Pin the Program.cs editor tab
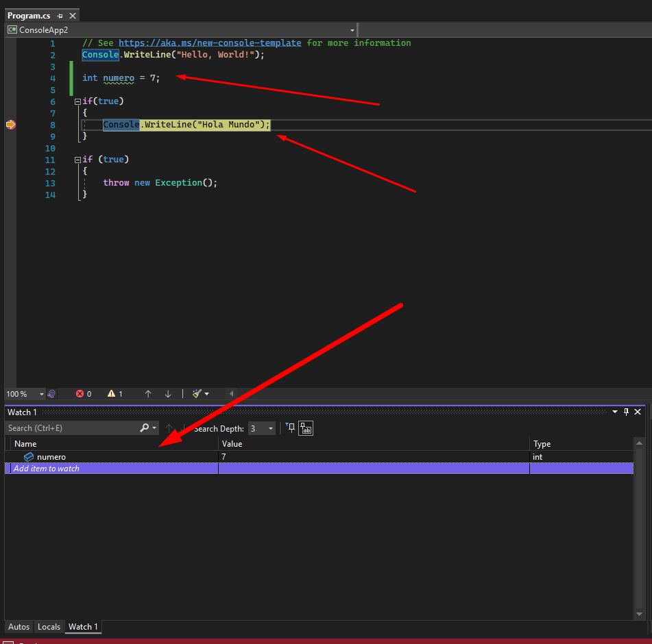 pos(60,16)
